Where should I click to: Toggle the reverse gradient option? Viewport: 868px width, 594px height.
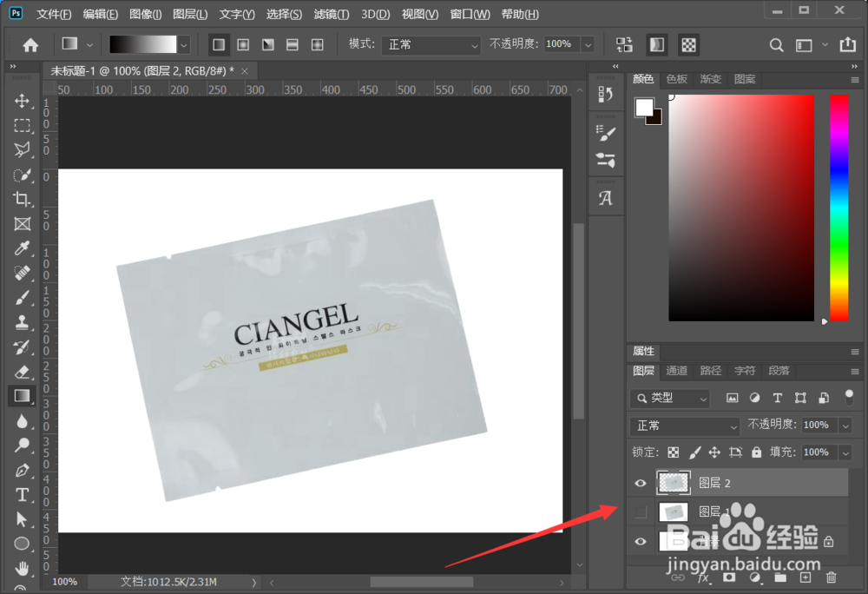click(624, 44)
